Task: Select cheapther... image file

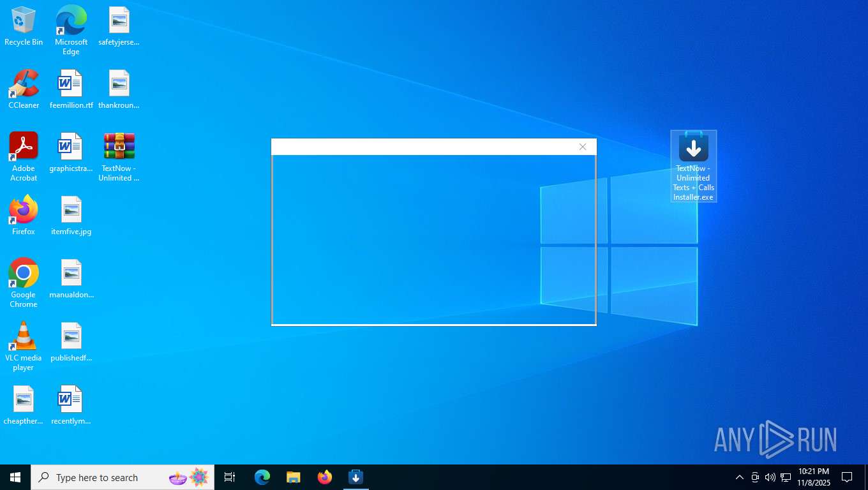Action: [24, 405]
